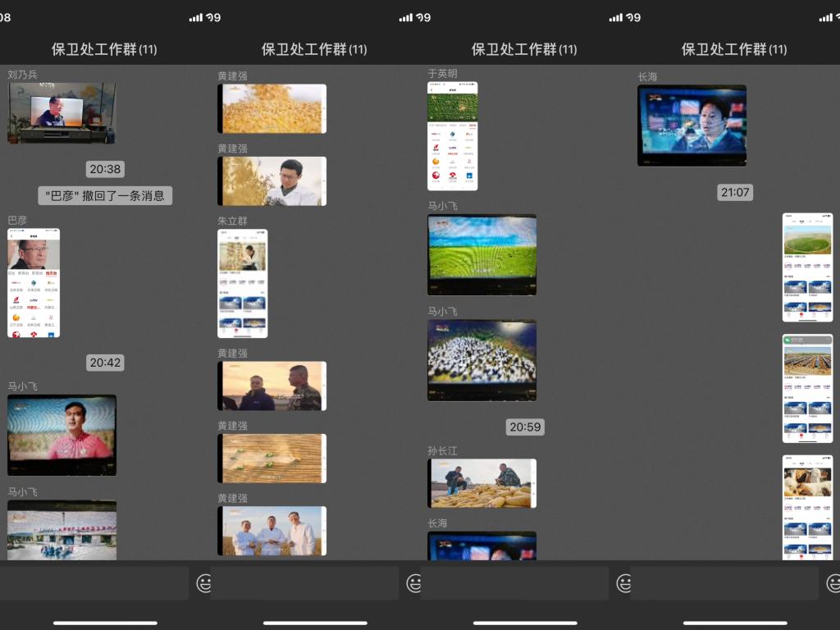Tap sender name 孙长江
Image resolution: width=840 pixels, height=630 pixels.
coord(442,450)
